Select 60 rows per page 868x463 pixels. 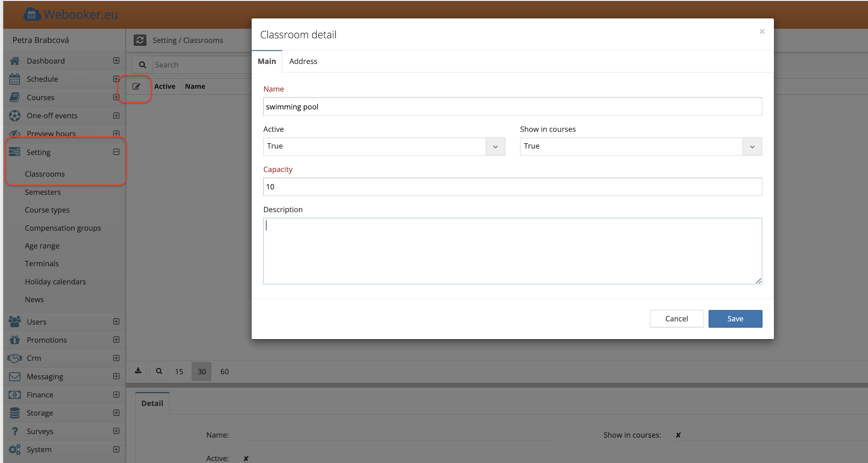click(224, 372)
